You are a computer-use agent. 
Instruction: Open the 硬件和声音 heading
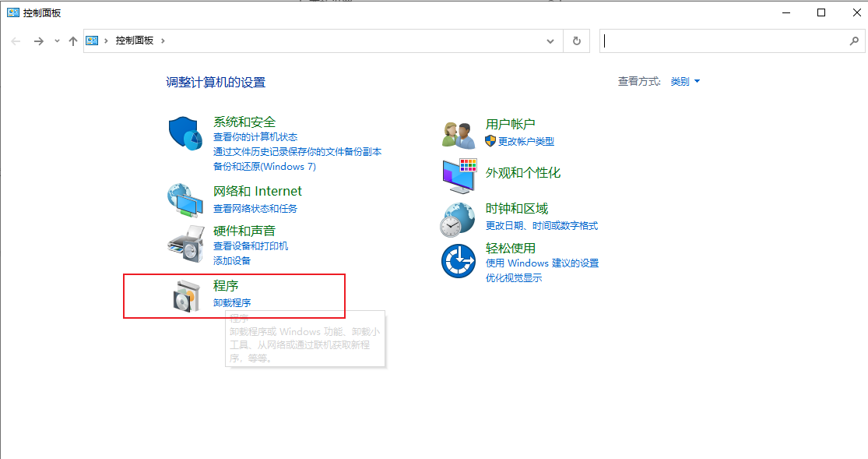point(244,231)
